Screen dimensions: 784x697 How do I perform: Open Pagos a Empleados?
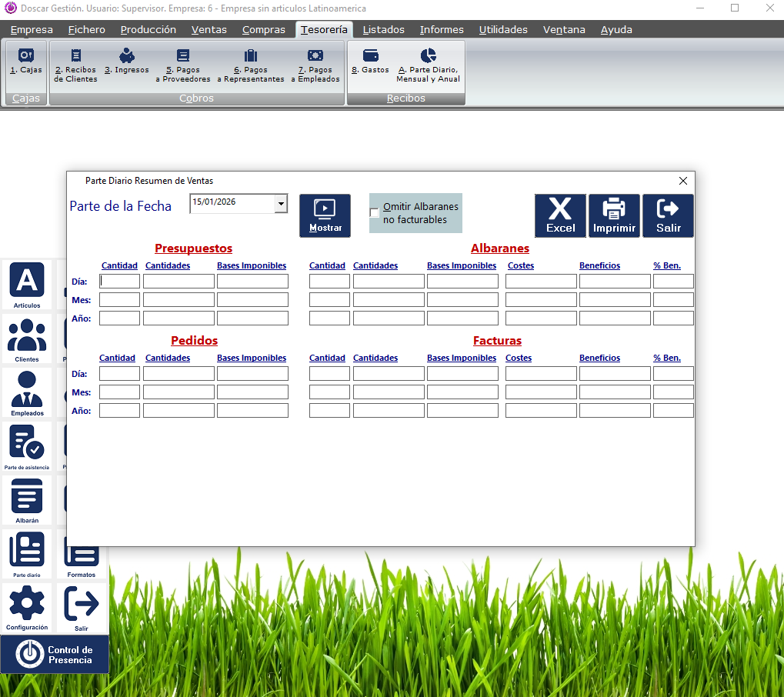pos(315,63)
